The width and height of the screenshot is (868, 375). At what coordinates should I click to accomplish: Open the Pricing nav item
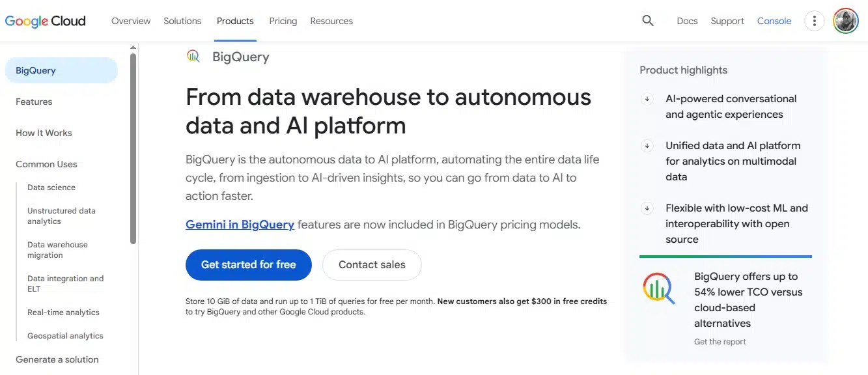(283, 21)
